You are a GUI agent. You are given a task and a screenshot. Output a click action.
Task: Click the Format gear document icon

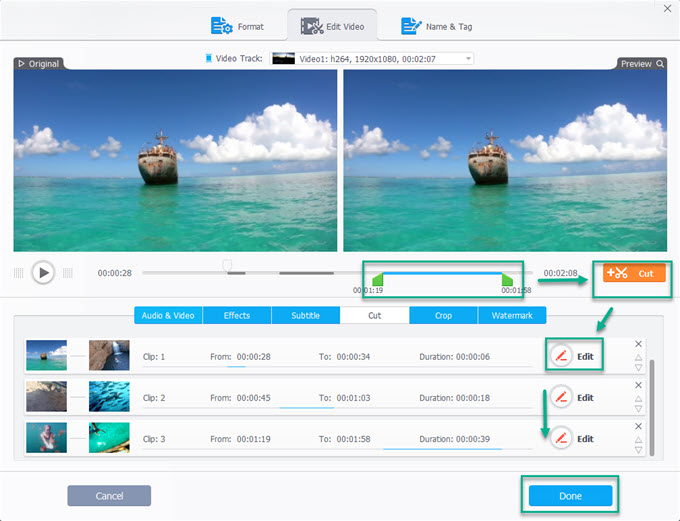(221, 26)
